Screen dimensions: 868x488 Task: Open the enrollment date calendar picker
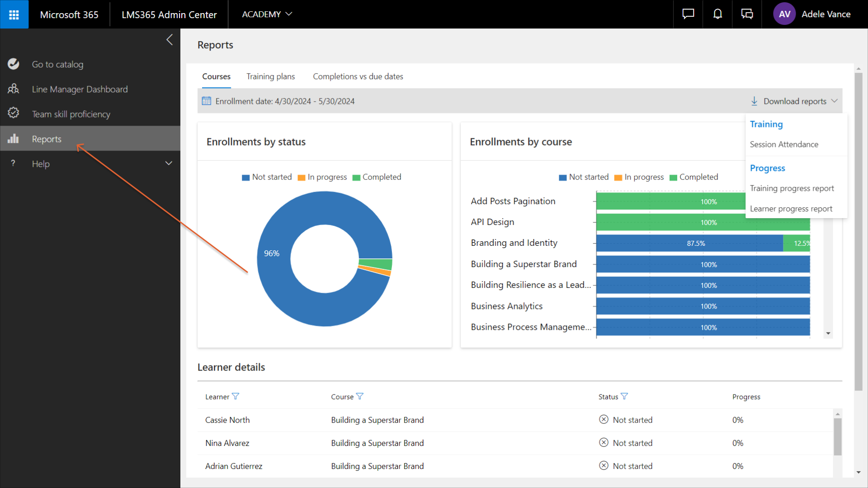(x=206, y=101)
